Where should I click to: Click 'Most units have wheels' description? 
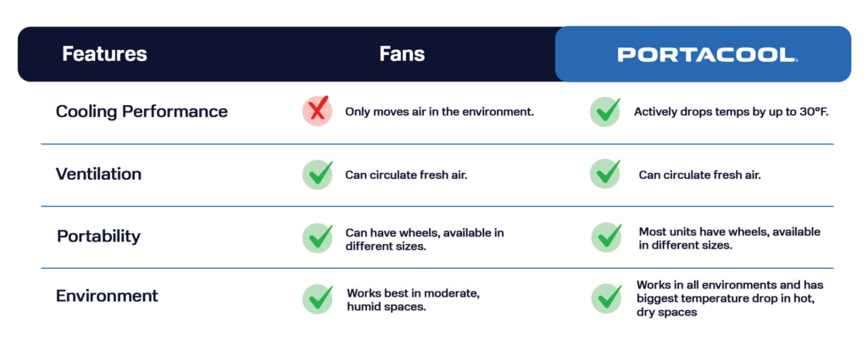click(729, 238)
